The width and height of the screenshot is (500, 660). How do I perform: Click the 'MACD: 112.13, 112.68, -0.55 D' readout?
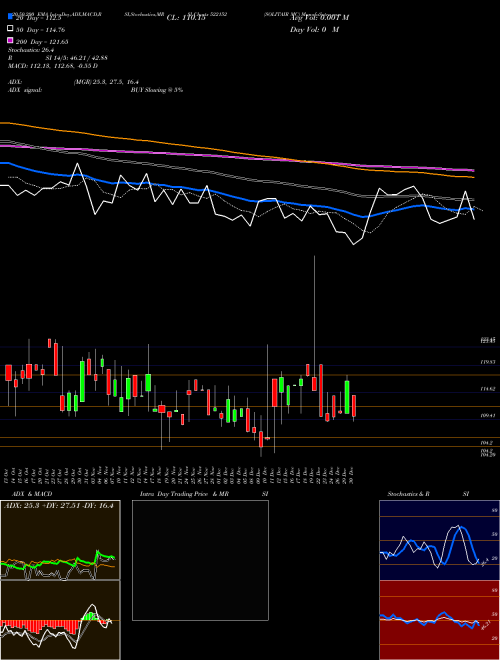pyautogui.click(x=53, y=66)
